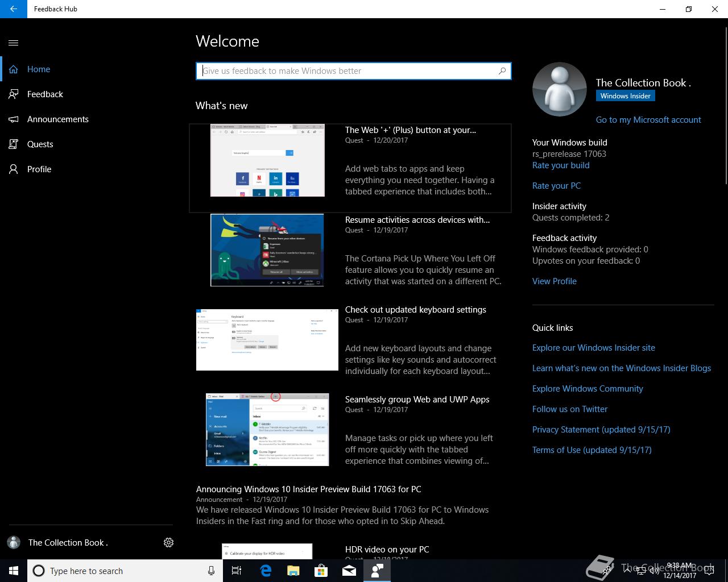728x582 pixels.
Task: Click the taskbar volume speaker icon
Action: click(x=654, y=571)
